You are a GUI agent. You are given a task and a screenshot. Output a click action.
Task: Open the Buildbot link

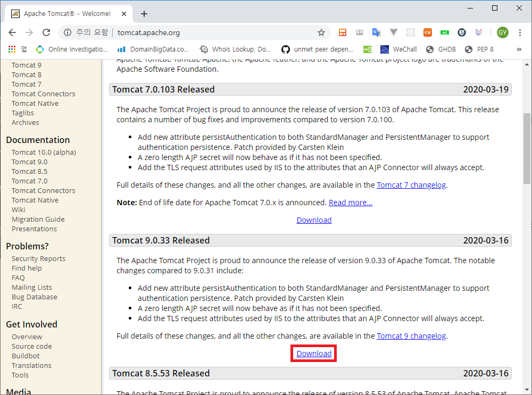(26, 356)
